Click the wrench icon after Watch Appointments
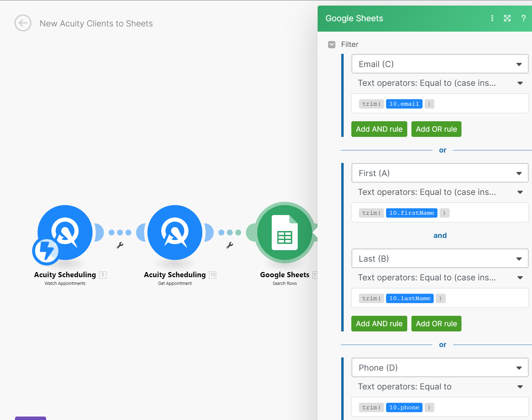 coord(120,245)
